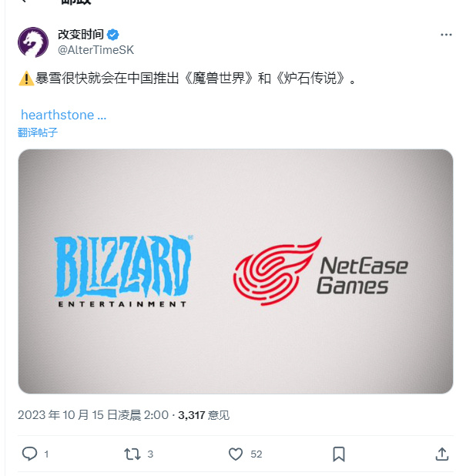Screen dimensions: 466x476
Task: Click the blue verified badge
Action: tap(113, 35)
